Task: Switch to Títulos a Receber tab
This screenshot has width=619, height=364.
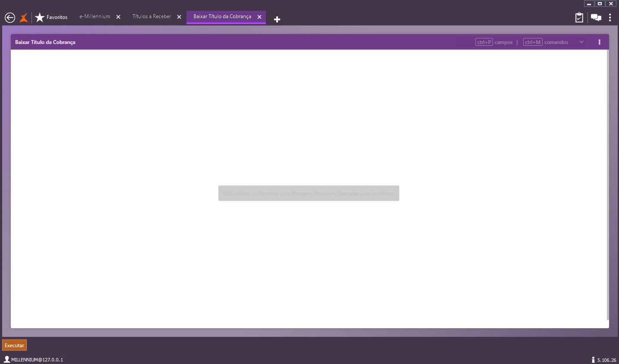Action: pyautogui.click(x=152, y=16)
